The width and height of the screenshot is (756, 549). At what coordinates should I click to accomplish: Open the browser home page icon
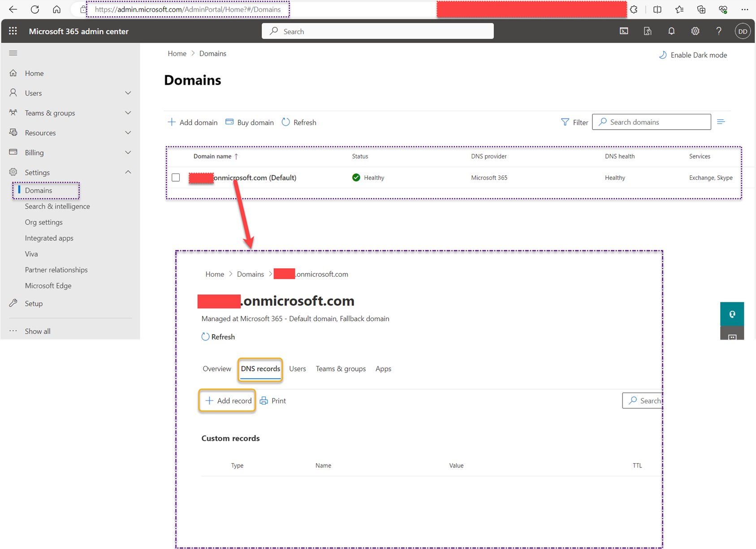click(57, 9)
